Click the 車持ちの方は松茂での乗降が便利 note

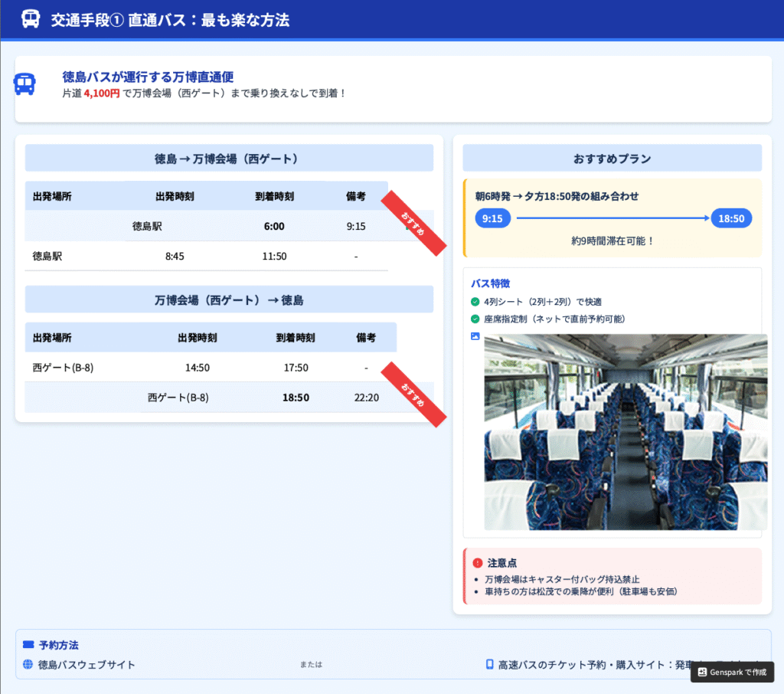(x=581, y=591)
